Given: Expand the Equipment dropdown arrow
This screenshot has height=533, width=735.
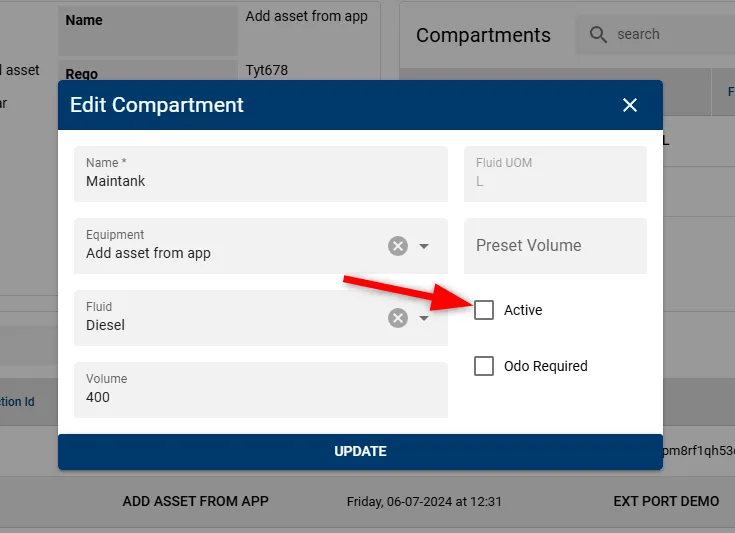Looking at the screenshot, I should 424,246.
